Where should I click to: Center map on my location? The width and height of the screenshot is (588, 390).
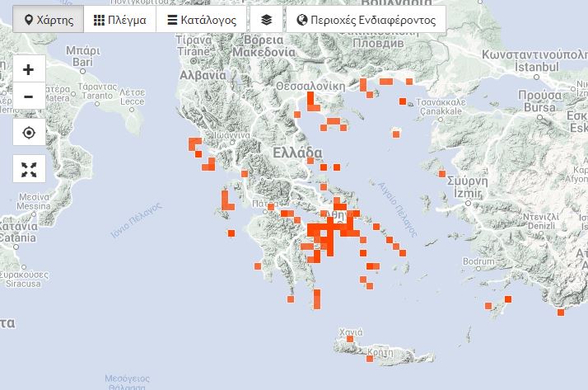[29, 133]
